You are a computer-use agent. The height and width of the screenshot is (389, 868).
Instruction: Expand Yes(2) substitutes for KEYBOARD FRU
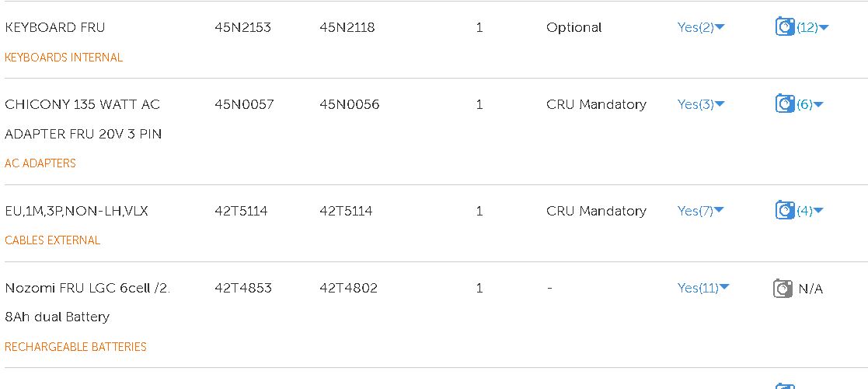coord(701,27)
